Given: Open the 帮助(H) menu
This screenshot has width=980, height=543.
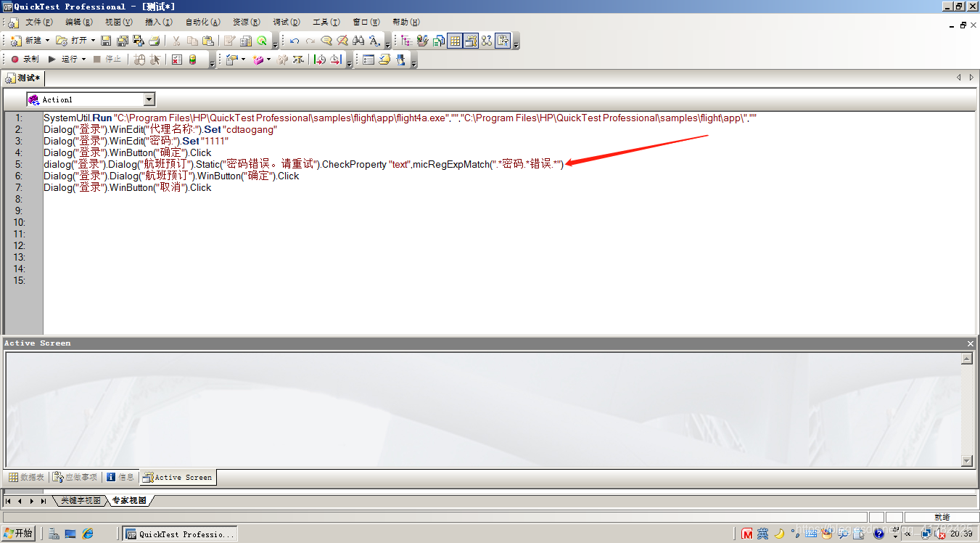Looking at the screenshot, I should pyautogui.click(x=406, y=23).
